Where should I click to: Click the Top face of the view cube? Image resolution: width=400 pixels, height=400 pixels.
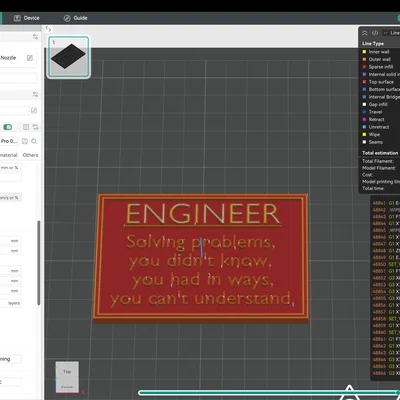tap(67, 372)
